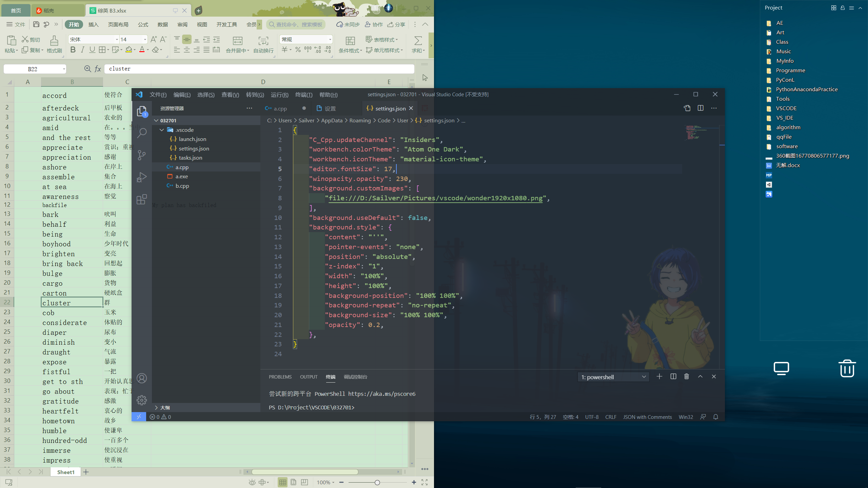Split the VS Code editor to the right
This screenshot has width=868, height=488.
coord(701,108)
